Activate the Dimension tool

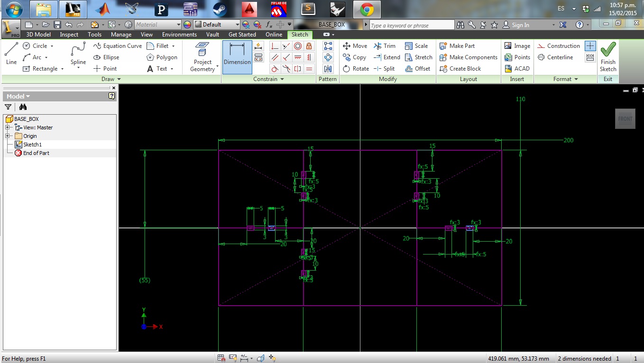[x=237, y=57]
